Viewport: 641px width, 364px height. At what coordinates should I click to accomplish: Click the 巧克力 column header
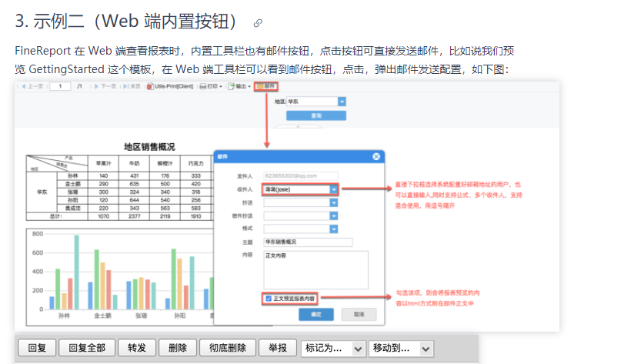195,164
